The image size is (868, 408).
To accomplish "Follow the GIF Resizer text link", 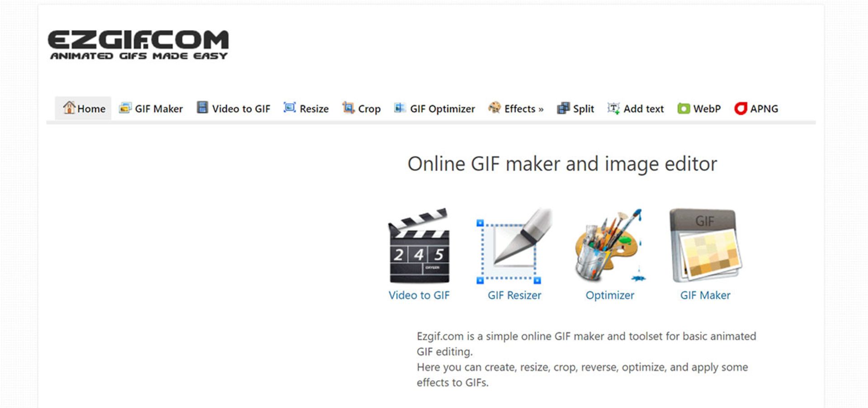I will (514, 295).
